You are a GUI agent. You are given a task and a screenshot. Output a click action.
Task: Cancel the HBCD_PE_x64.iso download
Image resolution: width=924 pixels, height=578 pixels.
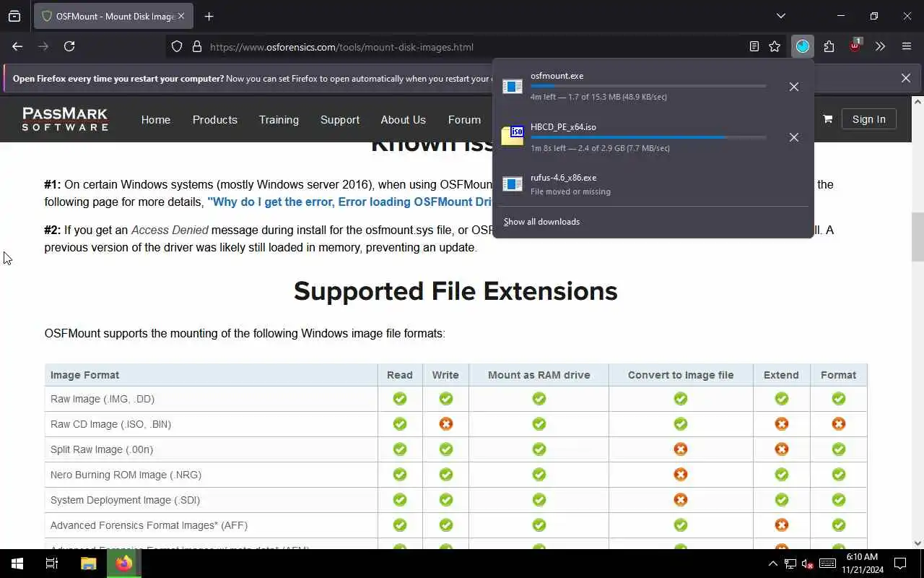coord(794,137)
